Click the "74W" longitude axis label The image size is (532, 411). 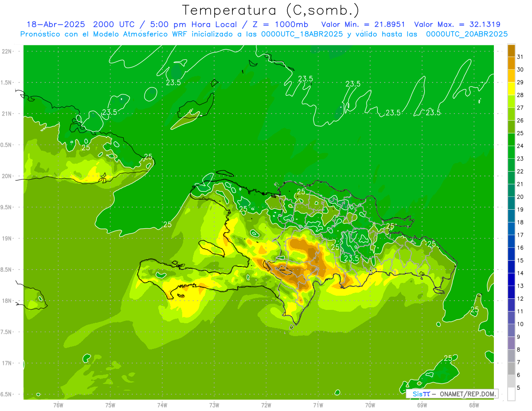pos(162,405)
